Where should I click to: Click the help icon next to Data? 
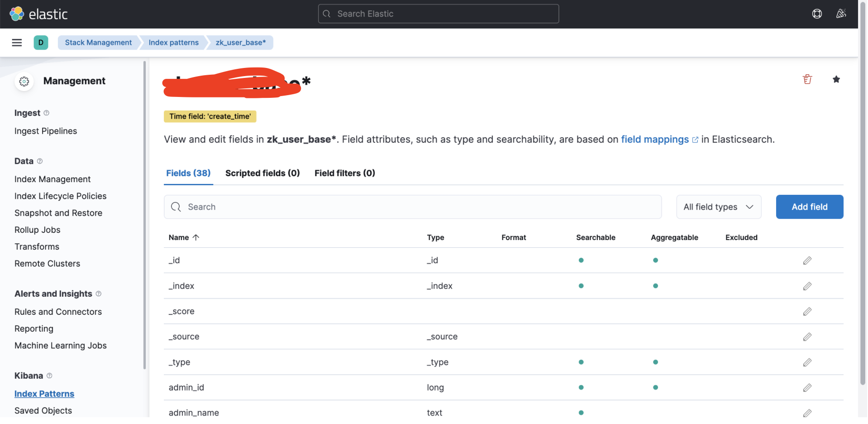point(40,161)
